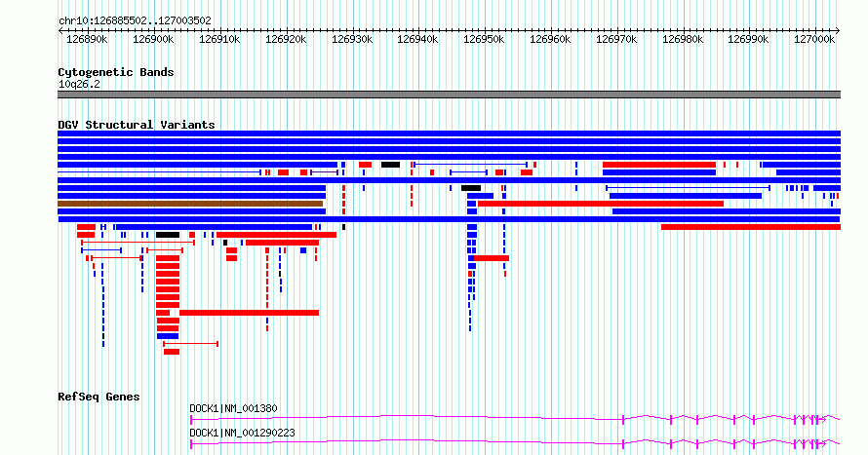The image size is (868, 455).
Task: Click the 126890k ruler label
Action: click(x=87, y=39)
